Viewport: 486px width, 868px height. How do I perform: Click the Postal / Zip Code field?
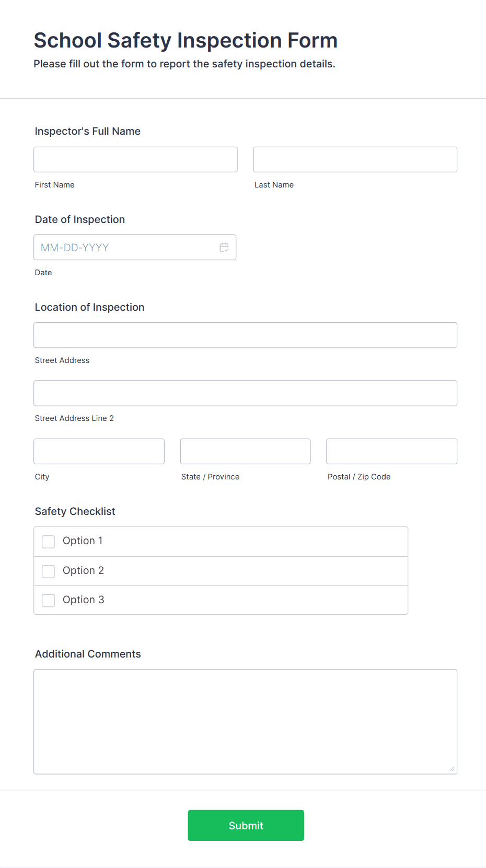[391, 451]
